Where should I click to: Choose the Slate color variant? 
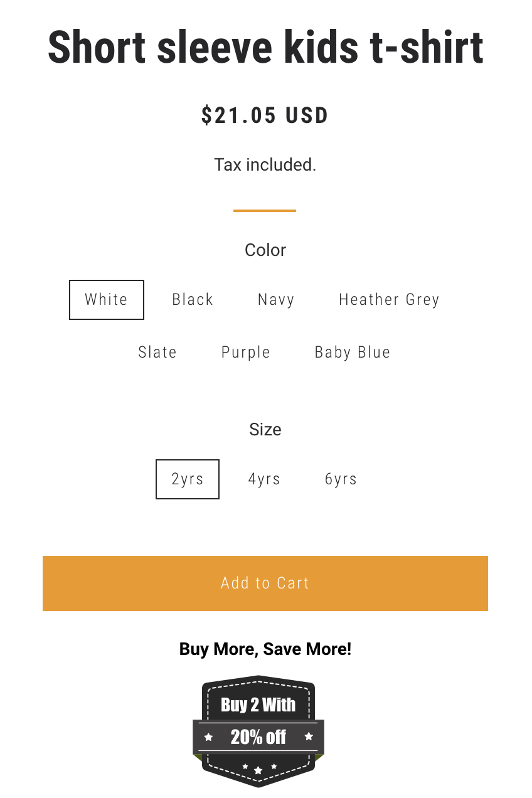(157, 353)
